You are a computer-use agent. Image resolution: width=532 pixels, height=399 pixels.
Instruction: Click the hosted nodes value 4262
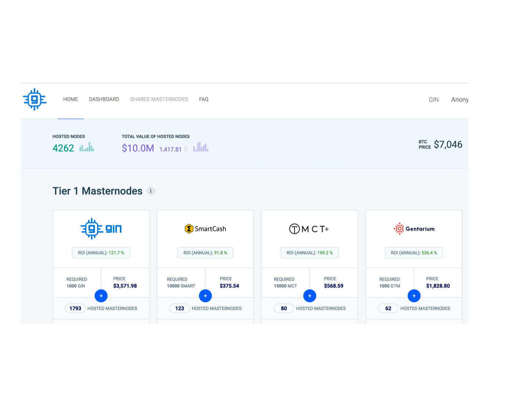pyautogui.click(x=63, y=148)
